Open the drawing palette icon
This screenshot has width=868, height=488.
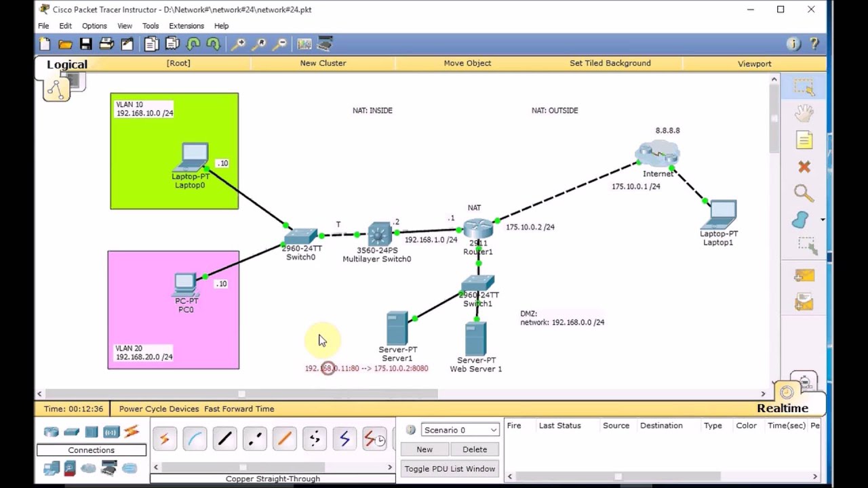click(x=304, y=44)
